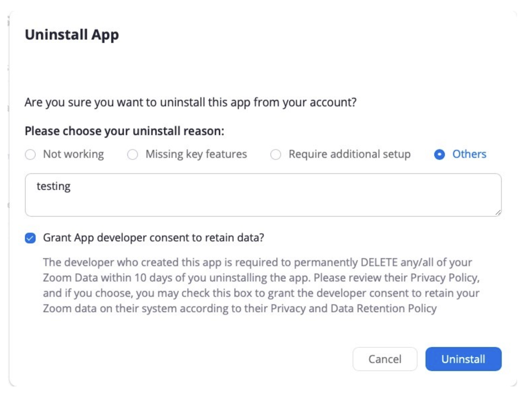Click the 'Are you sure' confirmation question
Viewport: 532px width, 401px height.
pyautogui.click(x=190, y=102)
